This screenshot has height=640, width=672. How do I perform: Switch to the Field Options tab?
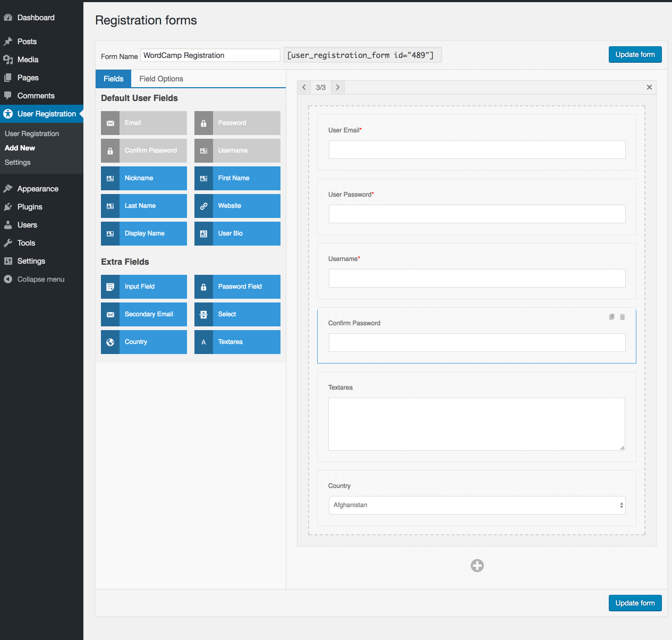161,79
